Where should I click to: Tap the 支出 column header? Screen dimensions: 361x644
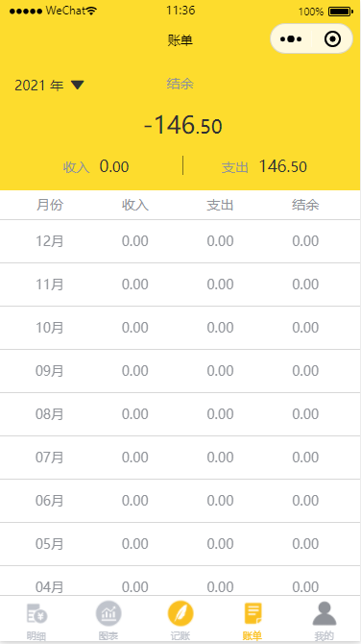click(x=220, y=205)
